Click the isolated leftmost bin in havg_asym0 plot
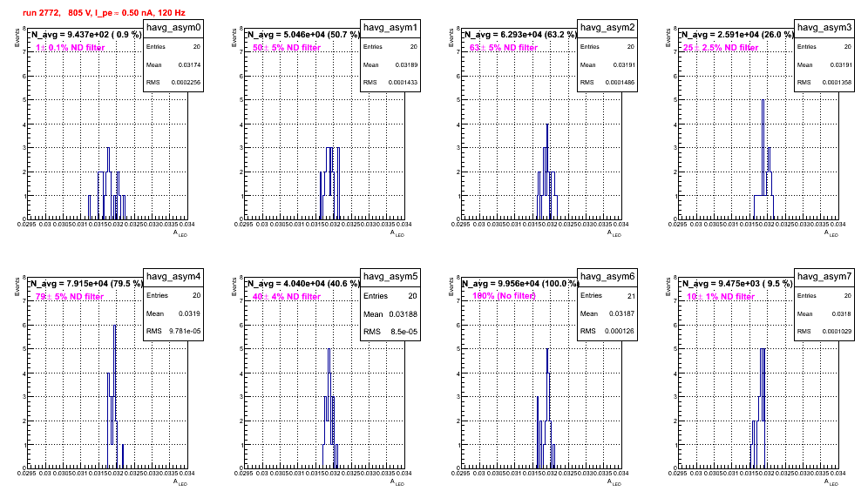 point(90,207)
